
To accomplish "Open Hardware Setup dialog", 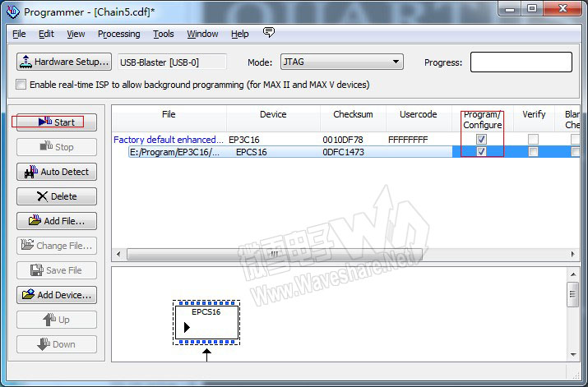I will 64,62.
